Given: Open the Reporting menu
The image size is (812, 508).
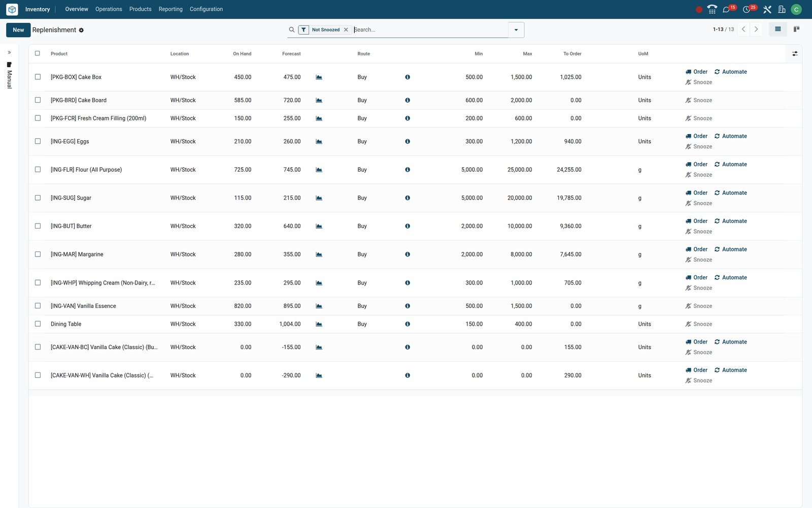Looking at the screenshot, I should 171,9.
